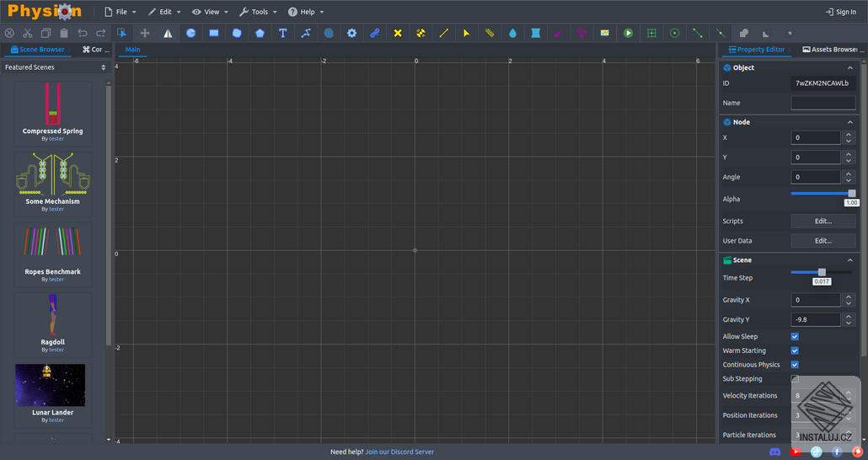Choose the Text tool

pos(282,33)
